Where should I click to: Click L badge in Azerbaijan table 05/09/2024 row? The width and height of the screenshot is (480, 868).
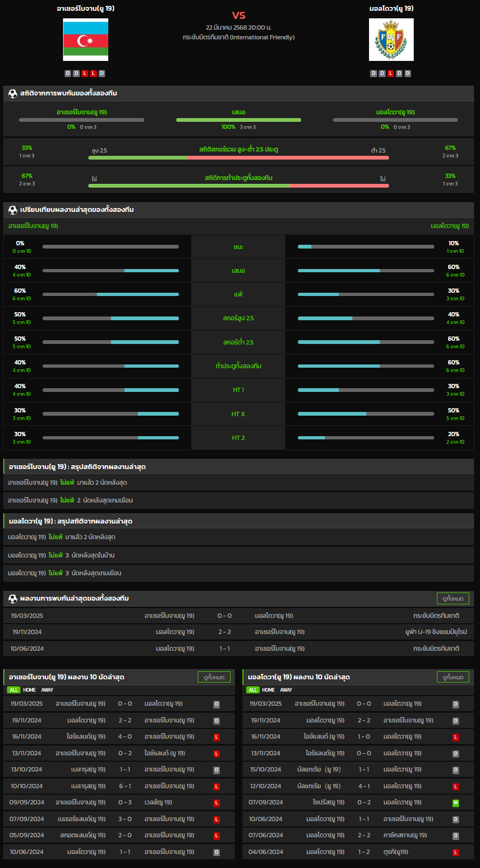217,836
